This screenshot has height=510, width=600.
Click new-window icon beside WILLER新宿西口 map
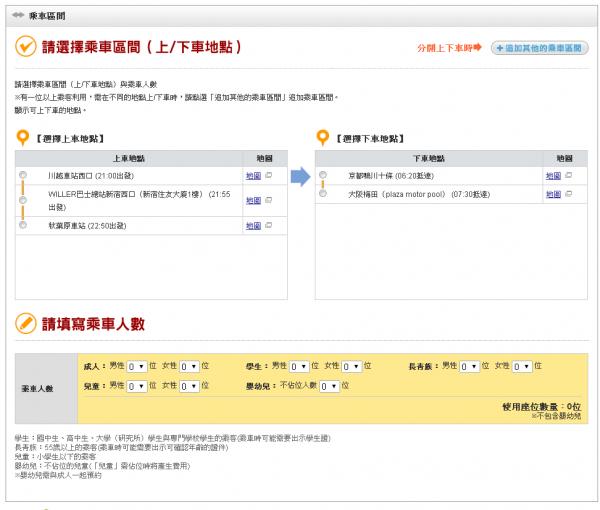(x=269, y=200)
